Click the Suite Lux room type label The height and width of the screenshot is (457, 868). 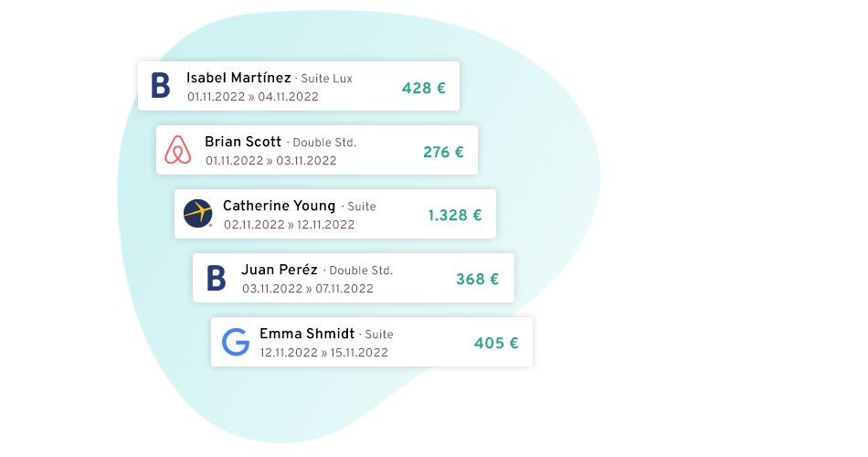[x=327, y=79]
